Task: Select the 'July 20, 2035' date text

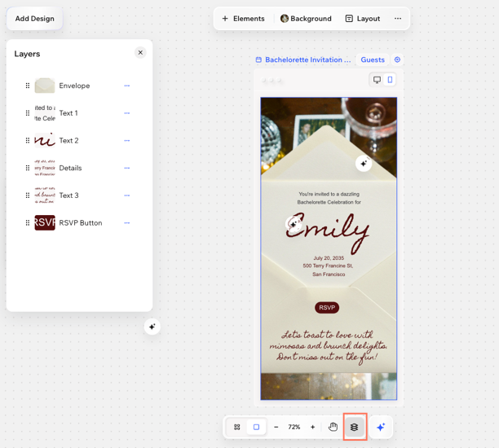Action: pyautogui.click(x=329, y=258)
